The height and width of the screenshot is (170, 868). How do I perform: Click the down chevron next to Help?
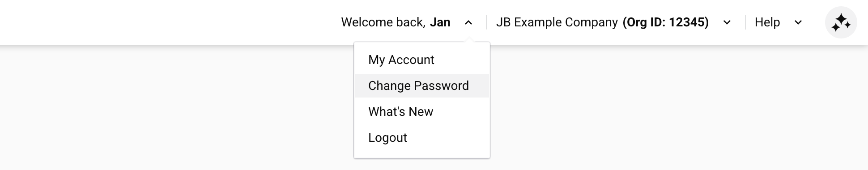pyautogui.click(x=798, y=22)
